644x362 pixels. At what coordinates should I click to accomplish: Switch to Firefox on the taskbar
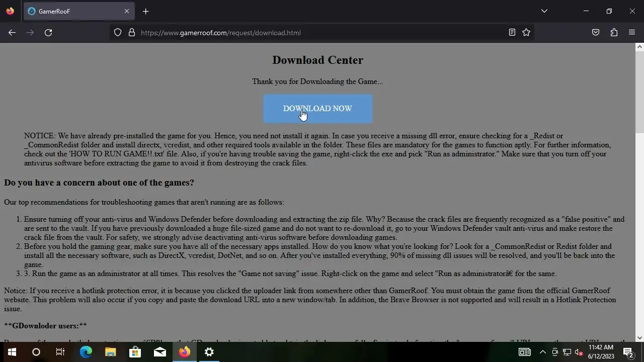coord(185,352)
